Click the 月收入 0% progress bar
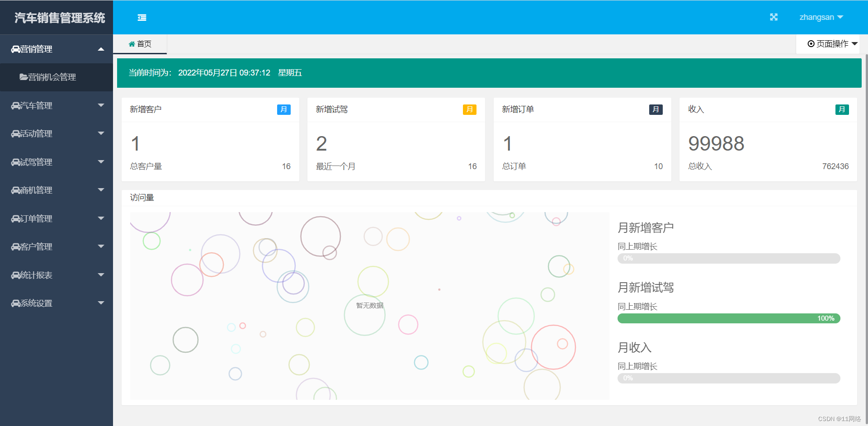The height and width of the screenshot is (426, 868). tap(729, 378)
